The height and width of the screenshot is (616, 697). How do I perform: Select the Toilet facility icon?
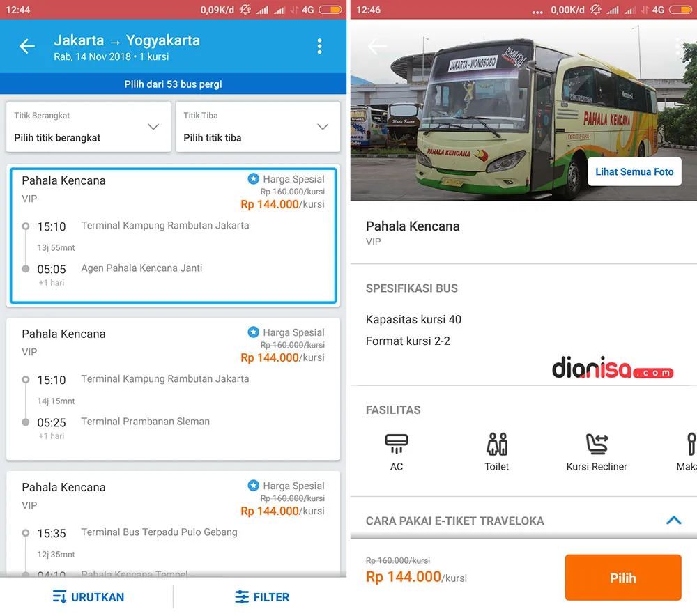point(496,446)
